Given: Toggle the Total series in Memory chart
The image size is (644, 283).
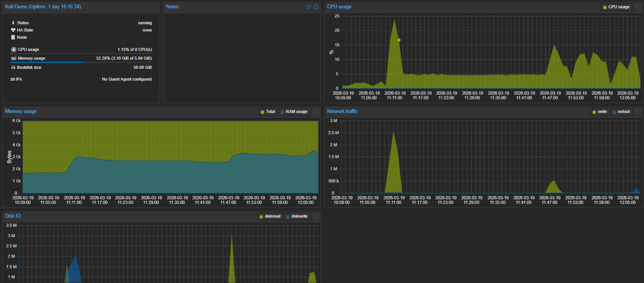Looking at the screenshot, I should [268, 112].
